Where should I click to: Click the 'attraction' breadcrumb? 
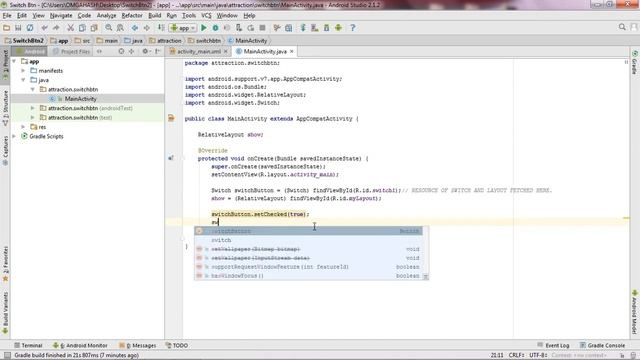(165, 40)
